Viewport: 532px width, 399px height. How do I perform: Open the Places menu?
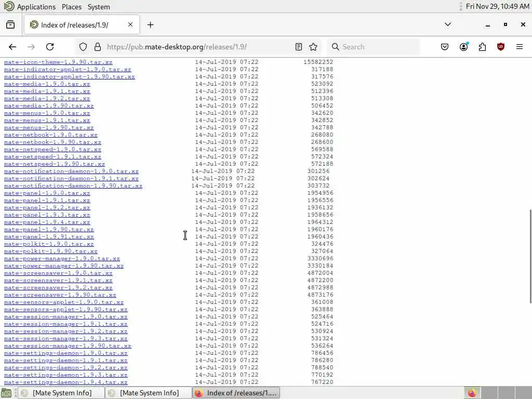tap(72, 7)
